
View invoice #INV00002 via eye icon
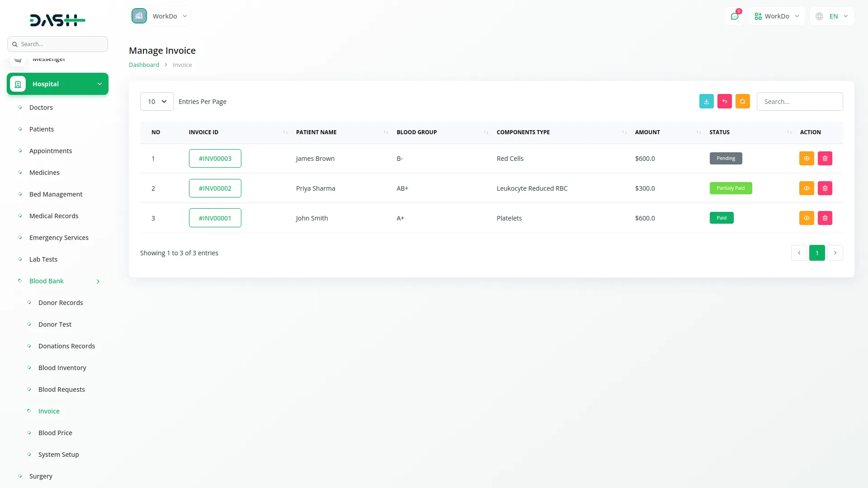806,188
